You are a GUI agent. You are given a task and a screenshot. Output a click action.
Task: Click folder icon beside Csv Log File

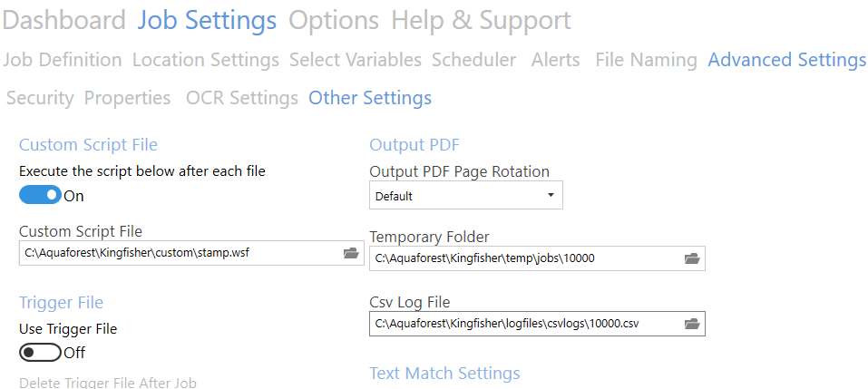click(x=692, y=324)
